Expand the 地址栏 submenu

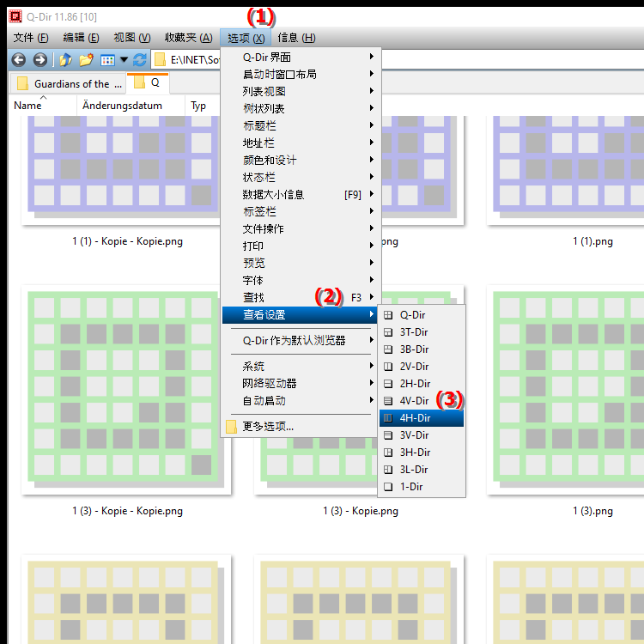(300, 143)
